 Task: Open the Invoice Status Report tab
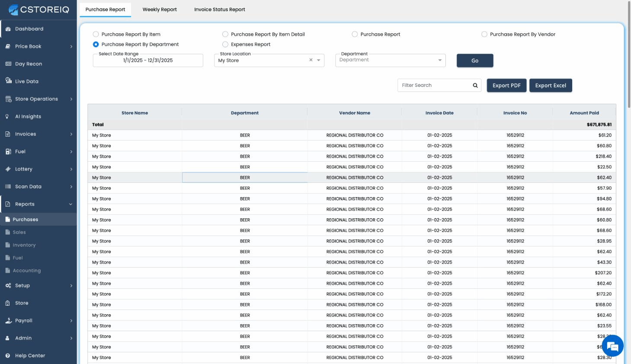219,10
